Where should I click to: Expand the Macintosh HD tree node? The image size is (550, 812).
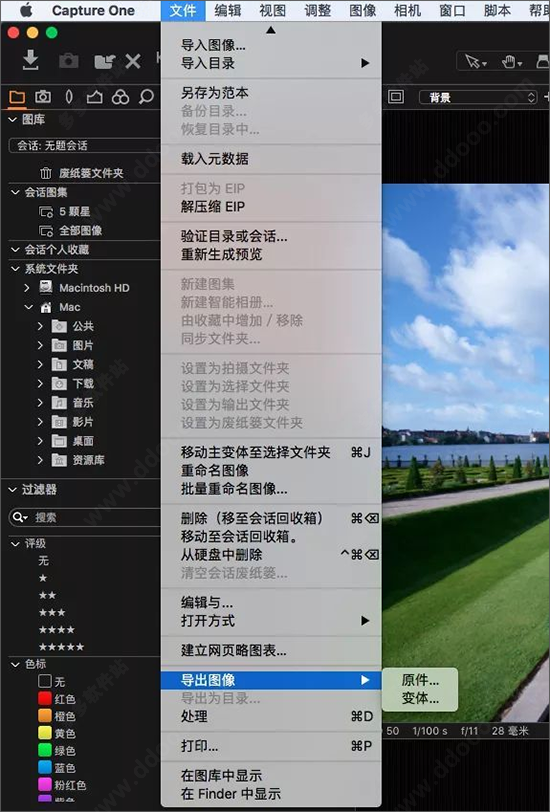27,287
